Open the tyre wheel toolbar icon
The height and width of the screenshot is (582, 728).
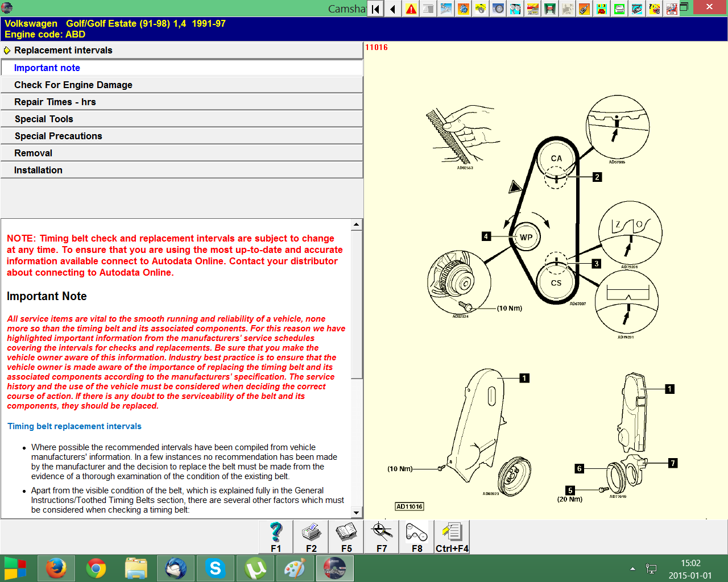pos(498,9)
